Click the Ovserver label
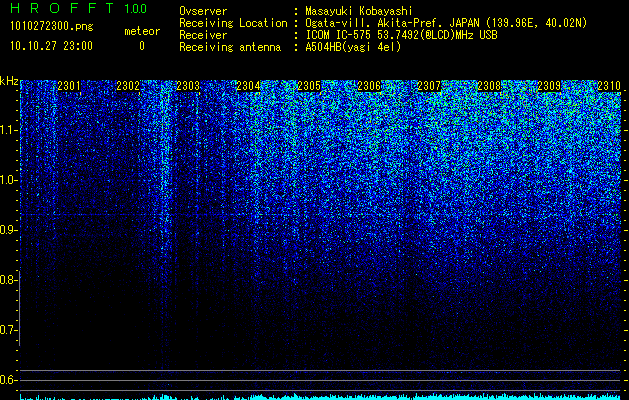 pos(203,11)
